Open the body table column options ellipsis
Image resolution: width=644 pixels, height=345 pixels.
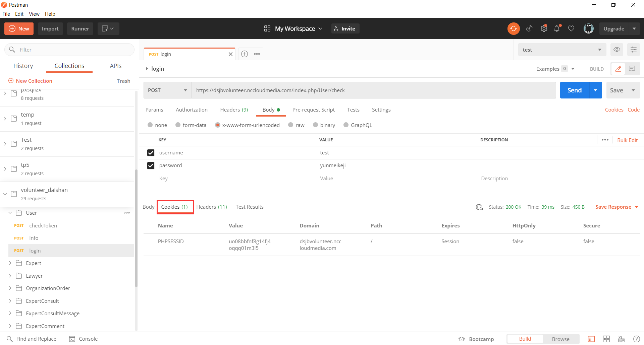click(x=605, y=140)
